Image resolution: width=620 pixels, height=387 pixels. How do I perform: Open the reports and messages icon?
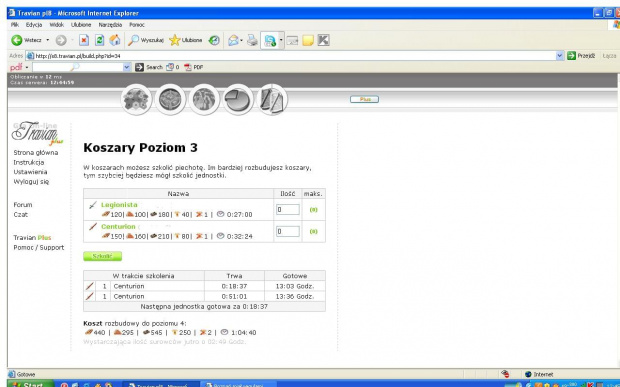[272, 100]
